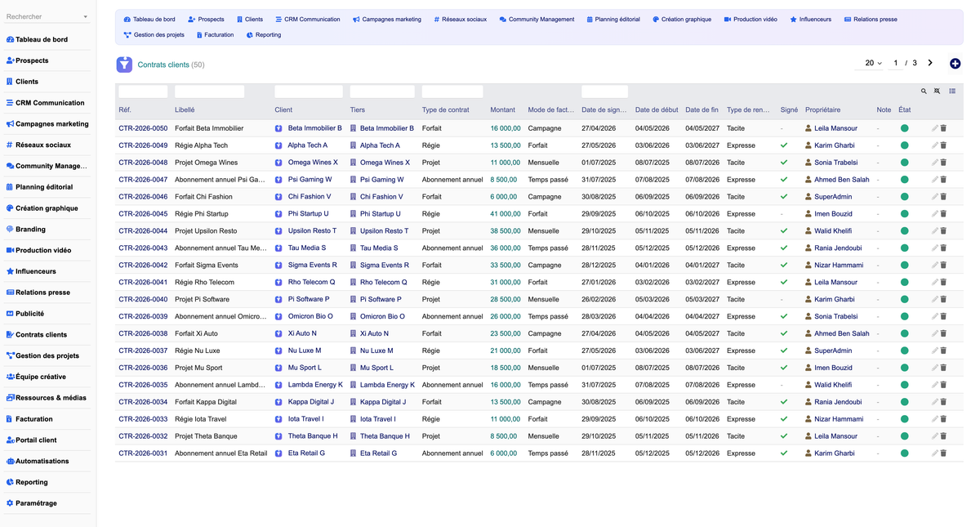Open Campagnes marketing top menu

(x=387, y=20)
